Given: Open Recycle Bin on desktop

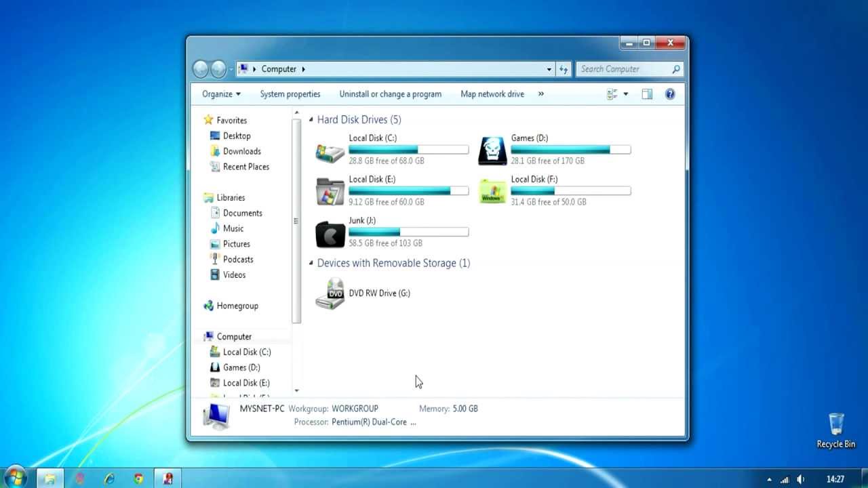Looking at the screenshot, I should point(836,431).
